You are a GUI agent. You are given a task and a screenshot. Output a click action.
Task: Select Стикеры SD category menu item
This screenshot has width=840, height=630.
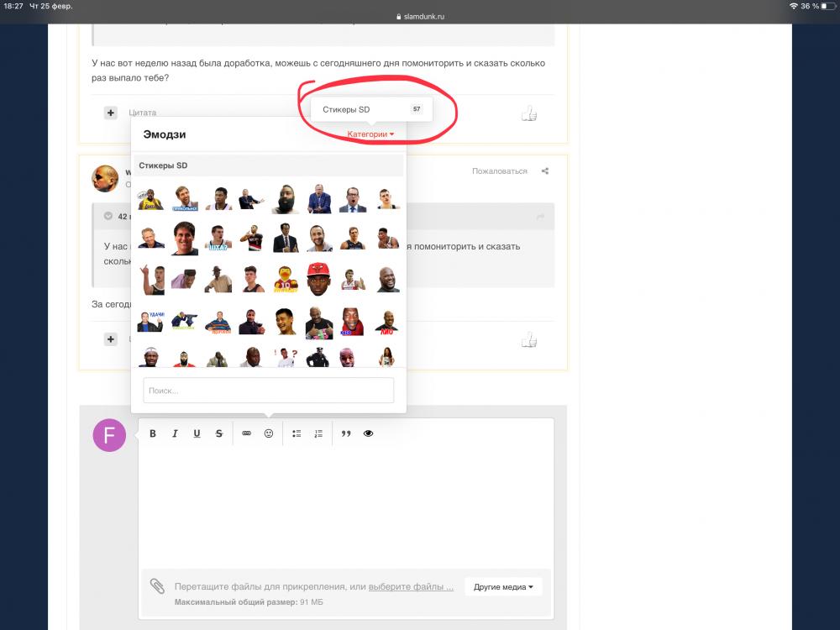[346, 109]
